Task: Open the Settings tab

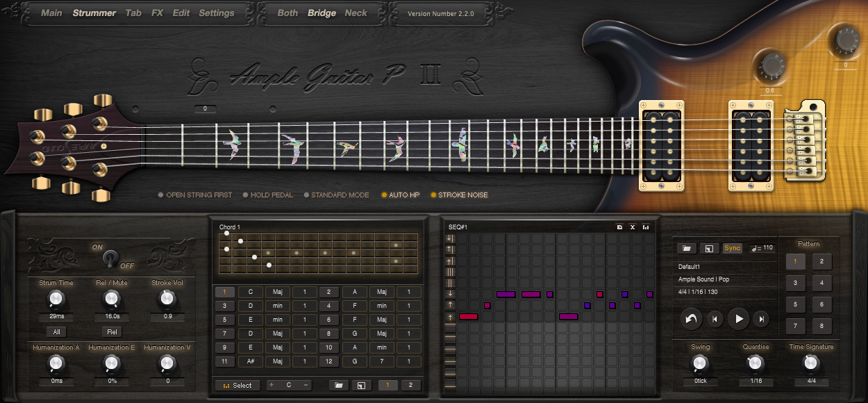Action: coord(217,13)
